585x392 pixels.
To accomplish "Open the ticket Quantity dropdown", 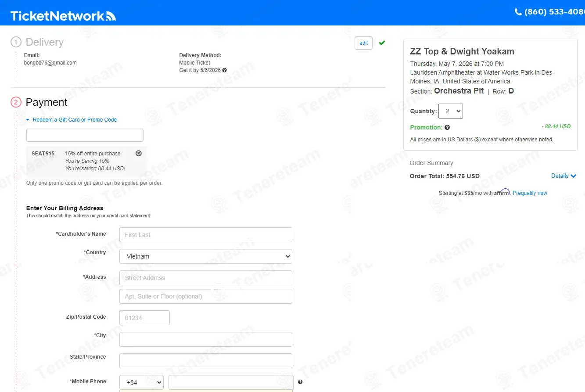I will 451,111.
